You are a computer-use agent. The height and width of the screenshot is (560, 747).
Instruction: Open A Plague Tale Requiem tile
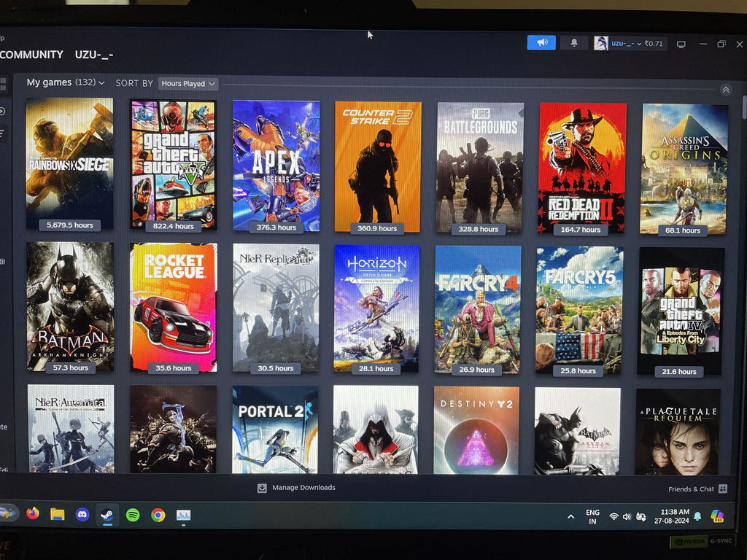[x=678, y=432]
